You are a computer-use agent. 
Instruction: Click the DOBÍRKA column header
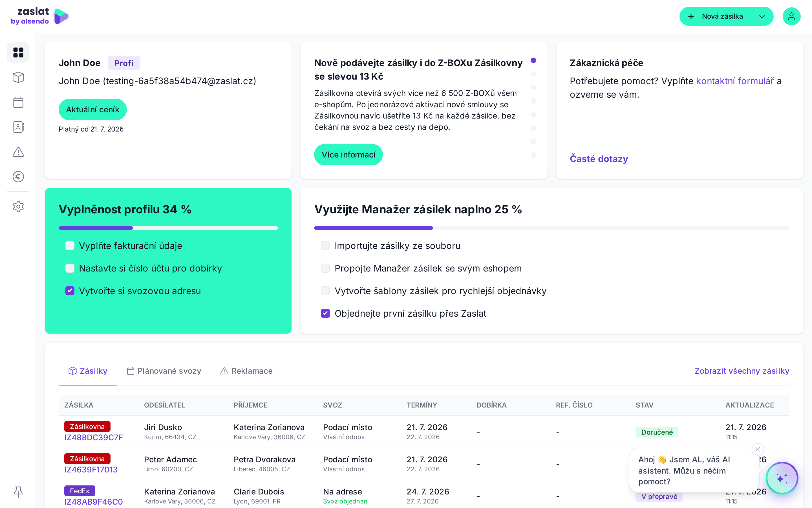click(x=491, y=405)
